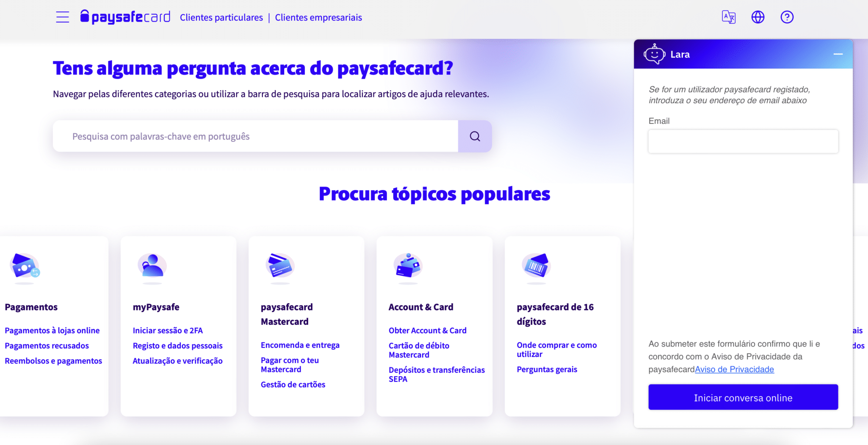Switch to Clientes particulares tab

tap(221, 17)
